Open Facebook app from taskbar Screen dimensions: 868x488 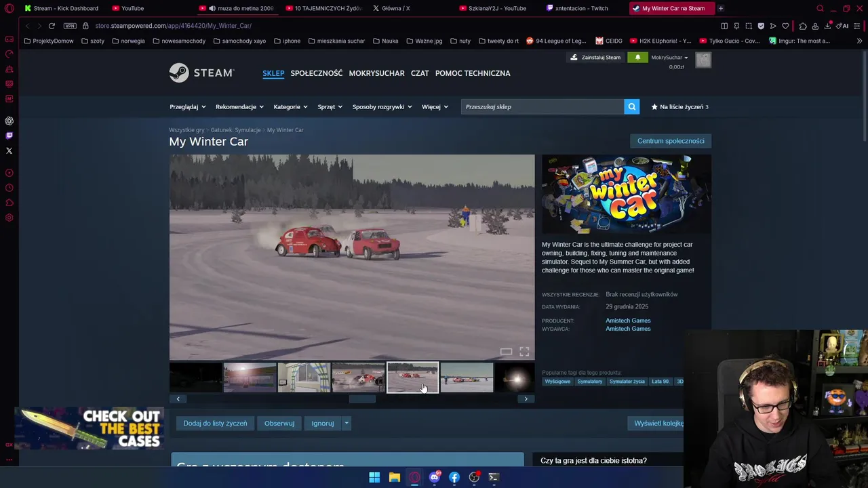click(x=454, y=477)
